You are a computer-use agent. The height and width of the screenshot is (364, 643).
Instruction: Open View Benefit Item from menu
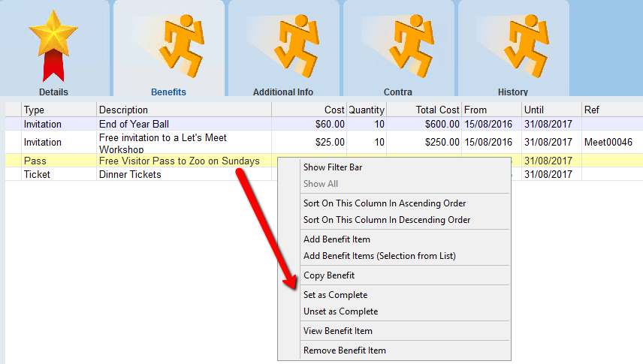(337, 331)
